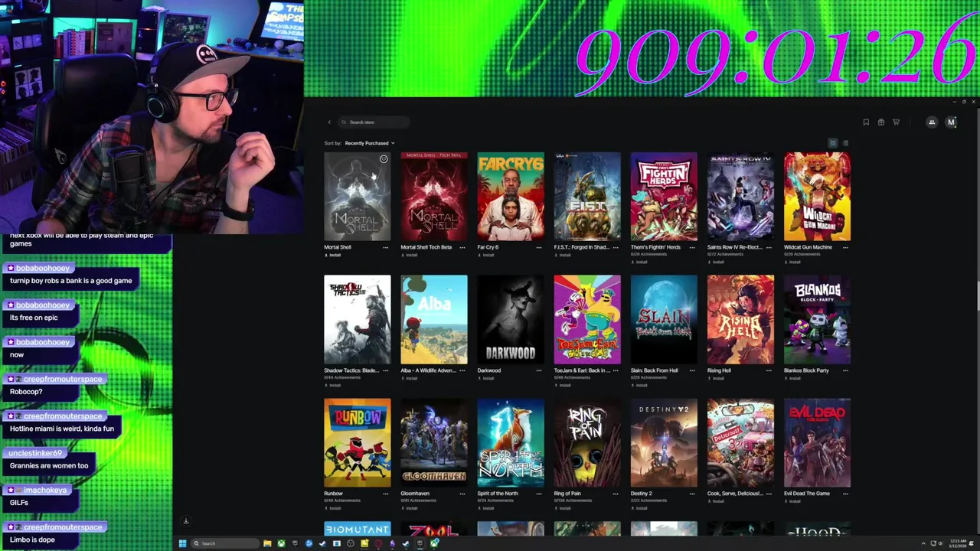
Task: Open three-dot menu for F.I.S.T.
Action: (x=616, y=247)
